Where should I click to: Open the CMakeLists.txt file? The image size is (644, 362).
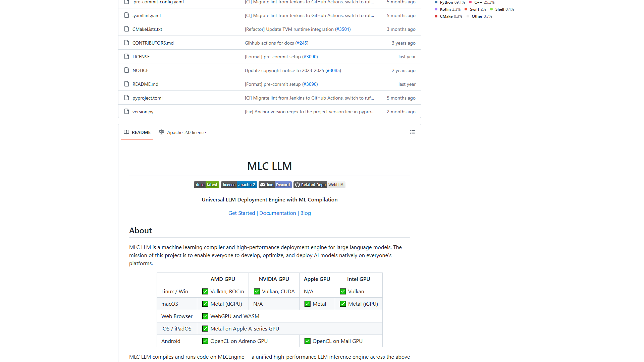click(147, 29)
